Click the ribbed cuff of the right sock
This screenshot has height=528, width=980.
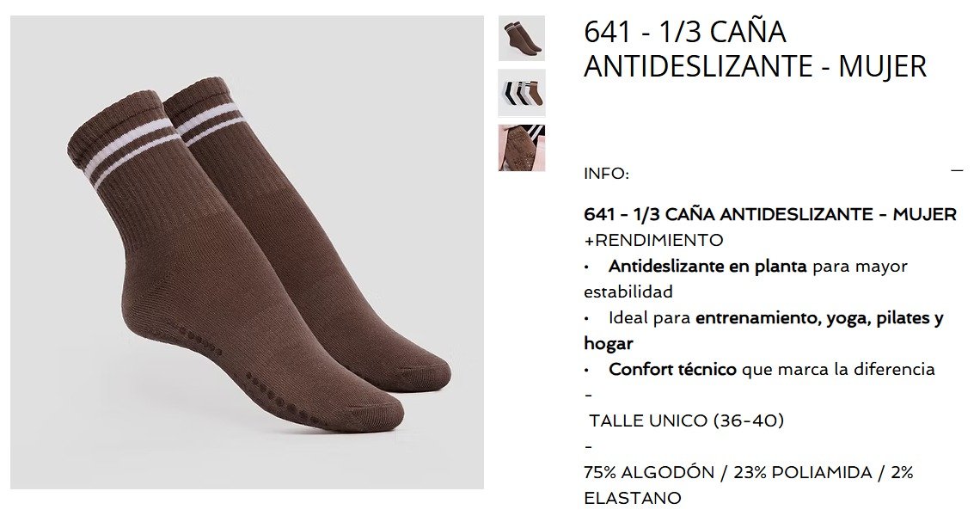tap(203, 115)
